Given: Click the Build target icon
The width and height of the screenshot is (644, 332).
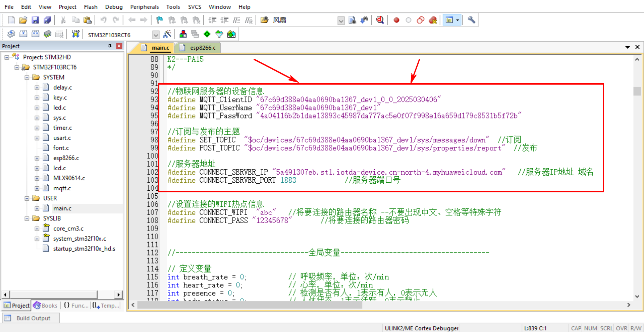Looking at the screenshot, I should tap(23, 34).
